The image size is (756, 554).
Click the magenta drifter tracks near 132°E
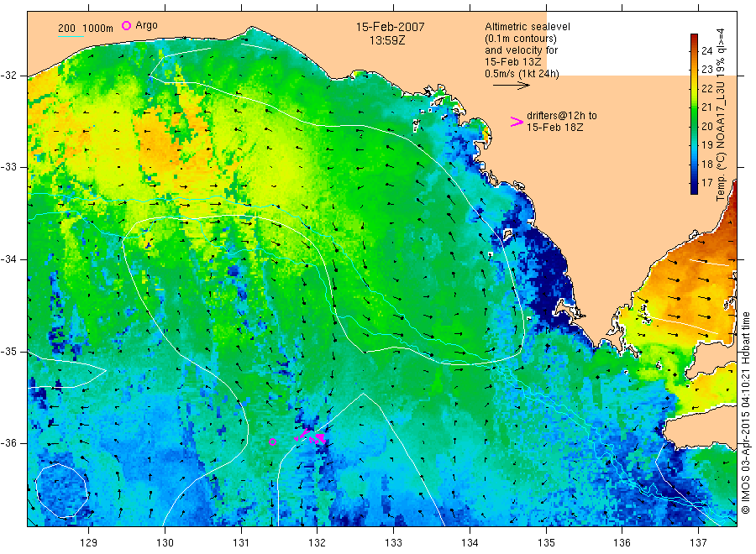click(310, 436)
